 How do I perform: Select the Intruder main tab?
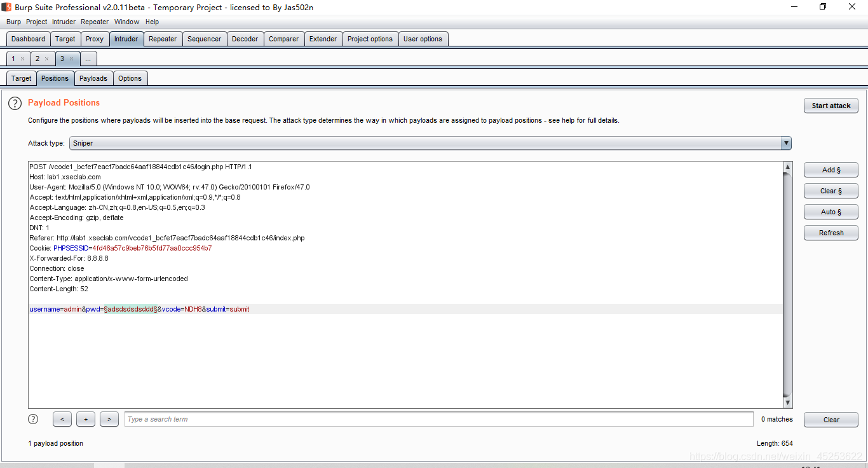(x=126, y=39)
